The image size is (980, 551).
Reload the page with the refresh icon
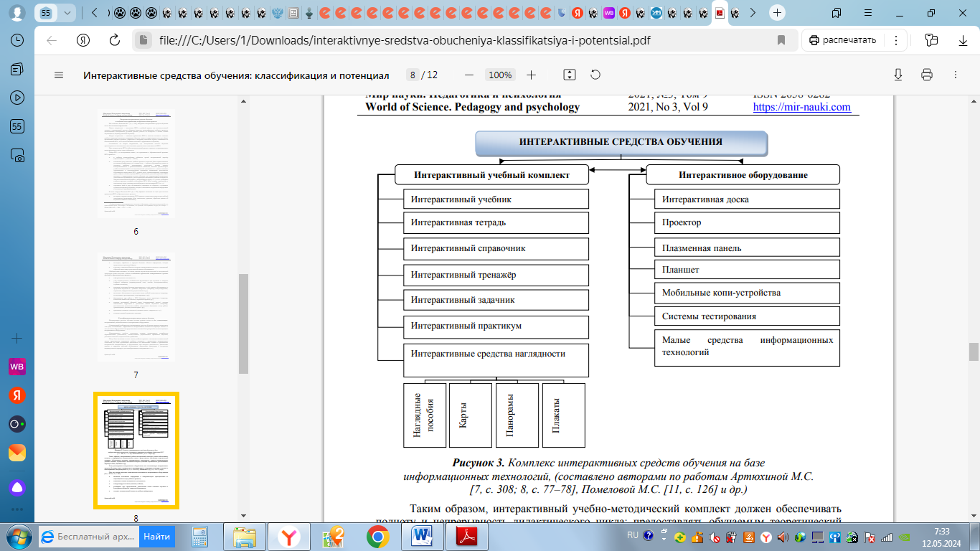point(114,40)
